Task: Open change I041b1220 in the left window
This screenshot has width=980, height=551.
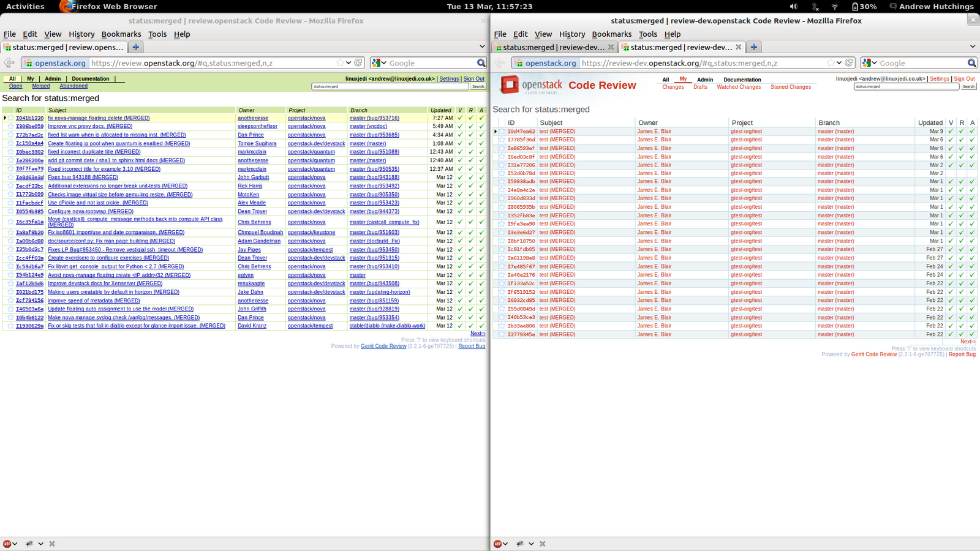Action: coord(30,118)
